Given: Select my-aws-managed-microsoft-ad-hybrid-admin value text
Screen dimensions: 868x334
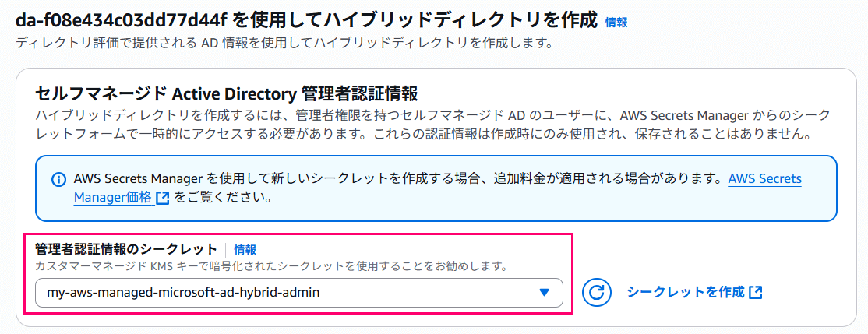Looking at the screenshot, I should coord(183,293).
